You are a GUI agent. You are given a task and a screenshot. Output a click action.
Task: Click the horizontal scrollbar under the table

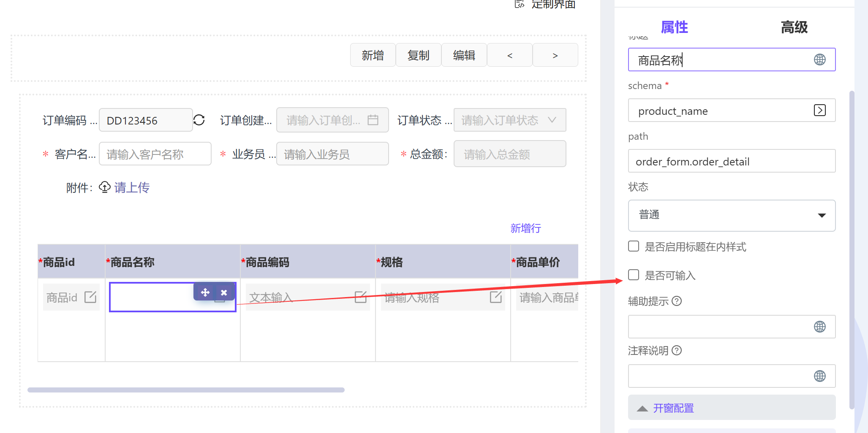pos(186,390)
